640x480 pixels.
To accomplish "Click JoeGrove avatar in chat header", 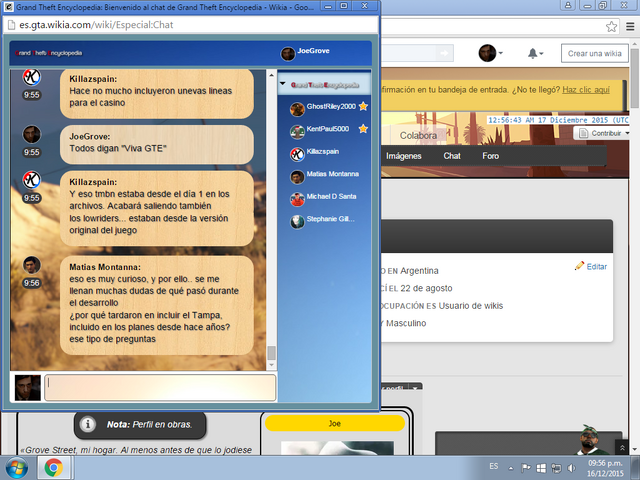I will (x=288, y=53).
